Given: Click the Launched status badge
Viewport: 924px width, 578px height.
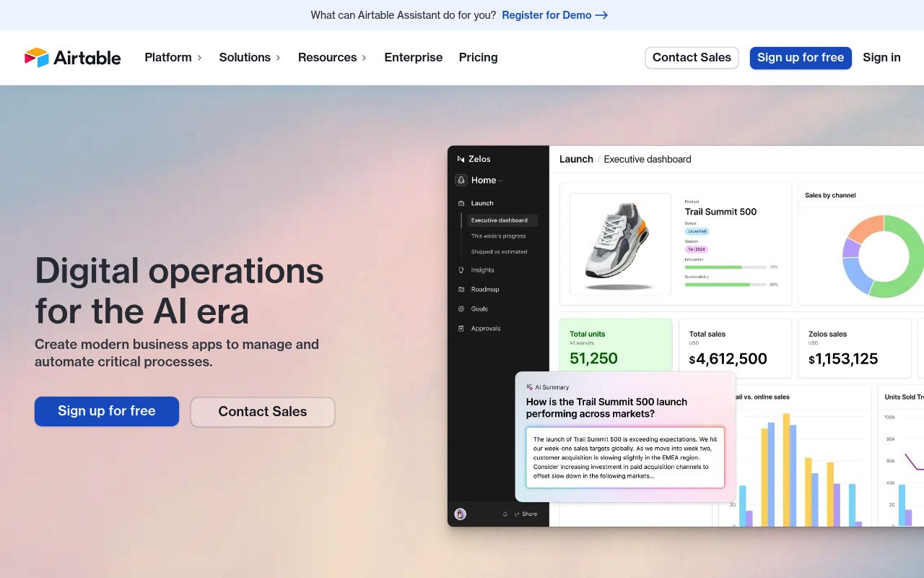Looking at the screenshot, I should (x=697, y=231).
